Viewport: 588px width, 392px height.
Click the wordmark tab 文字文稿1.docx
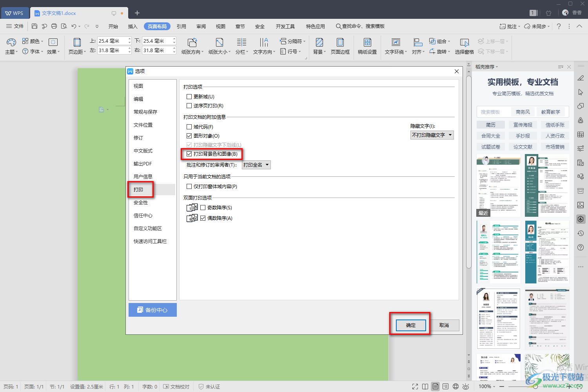point(59,13)
